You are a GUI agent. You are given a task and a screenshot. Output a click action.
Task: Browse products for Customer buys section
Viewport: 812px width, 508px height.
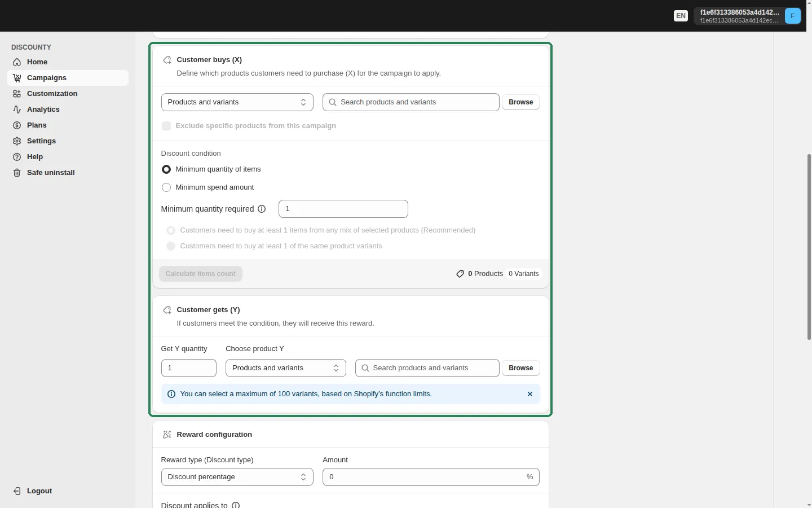(x=521, y=102)
